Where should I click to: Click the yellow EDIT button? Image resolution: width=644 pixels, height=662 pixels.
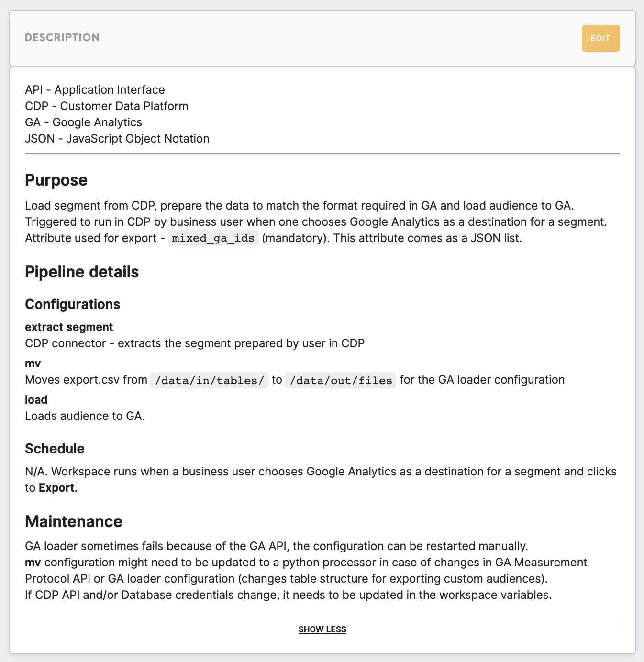pyautogui.click(x=600, y=38)
